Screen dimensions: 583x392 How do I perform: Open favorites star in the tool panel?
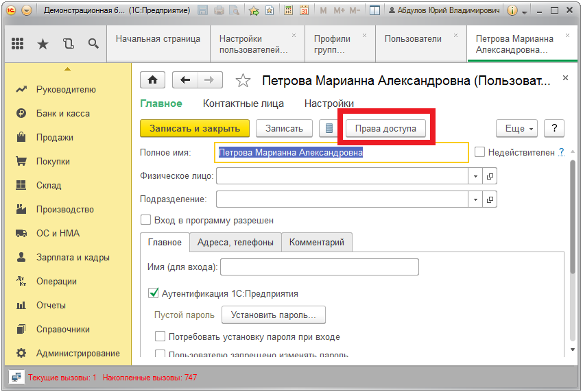(x=43, y=44)
